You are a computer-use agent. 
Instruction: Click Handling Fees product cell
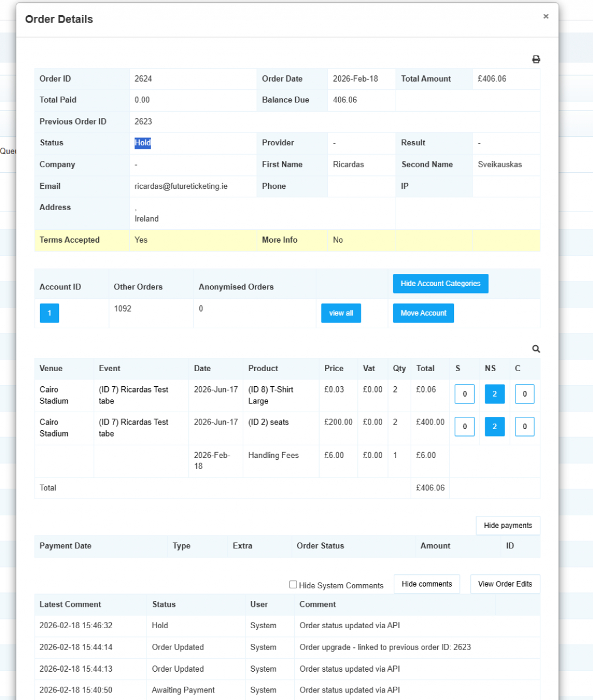coord(273,455)
